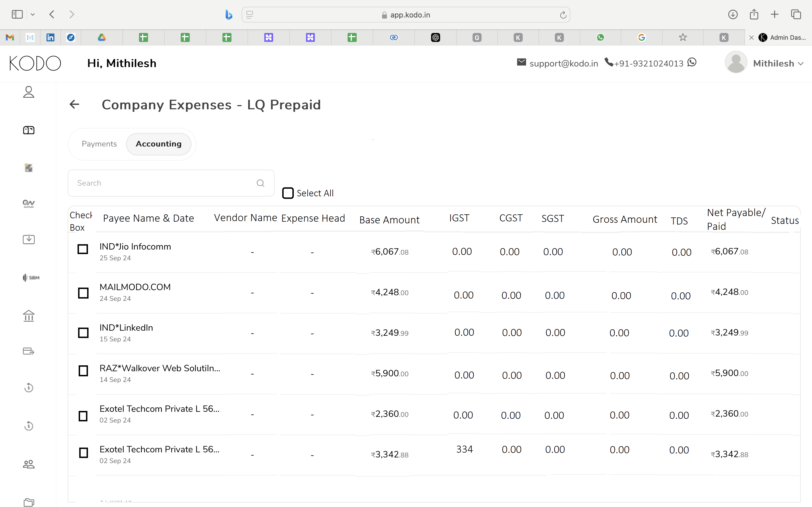812x507 pixels.
Task: Click the support@kodo.in email link
Action: tap(563, 63)
